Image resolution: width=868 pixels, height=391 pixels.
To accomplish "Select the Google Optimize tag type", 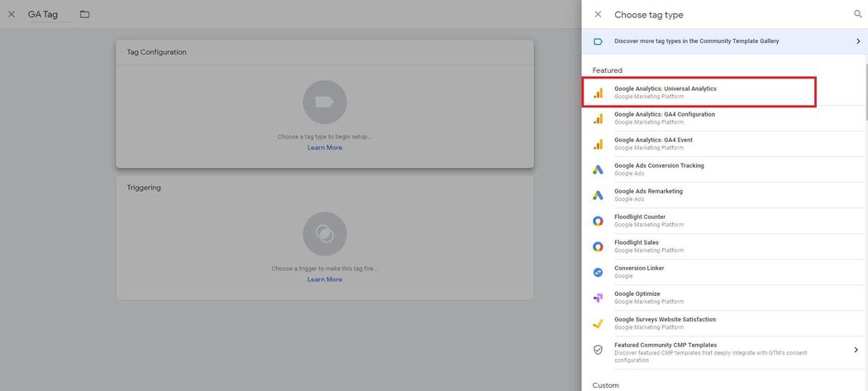I will click(723, 298).
